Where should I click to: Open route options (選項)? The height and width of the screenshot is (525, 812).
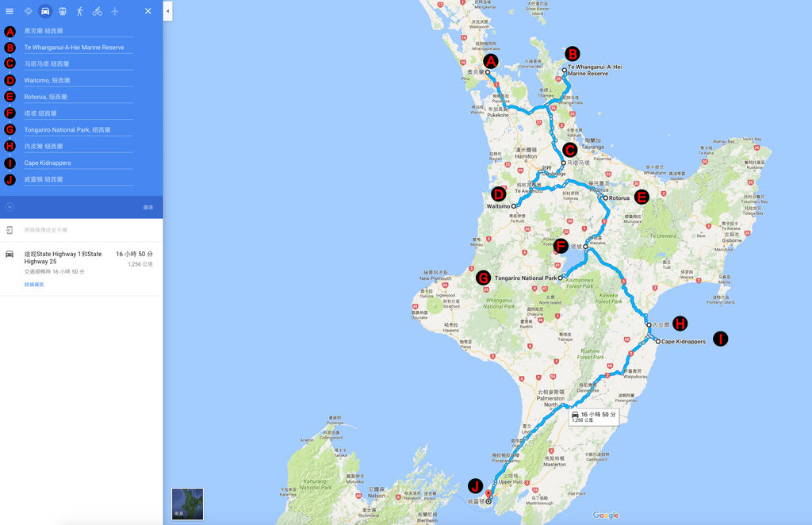(148, 207)
